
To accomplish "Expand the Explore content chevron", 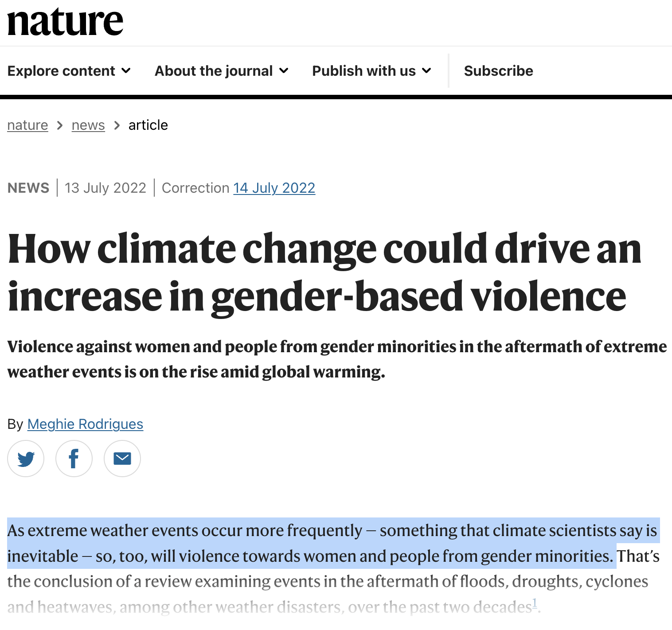I will (x=126, y=71).
